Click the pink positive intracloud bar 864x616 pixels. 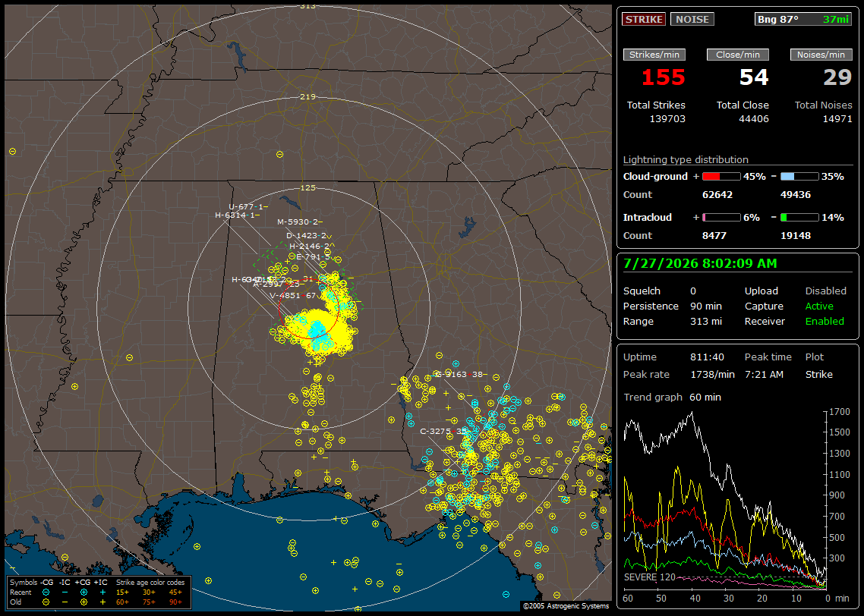721,218
